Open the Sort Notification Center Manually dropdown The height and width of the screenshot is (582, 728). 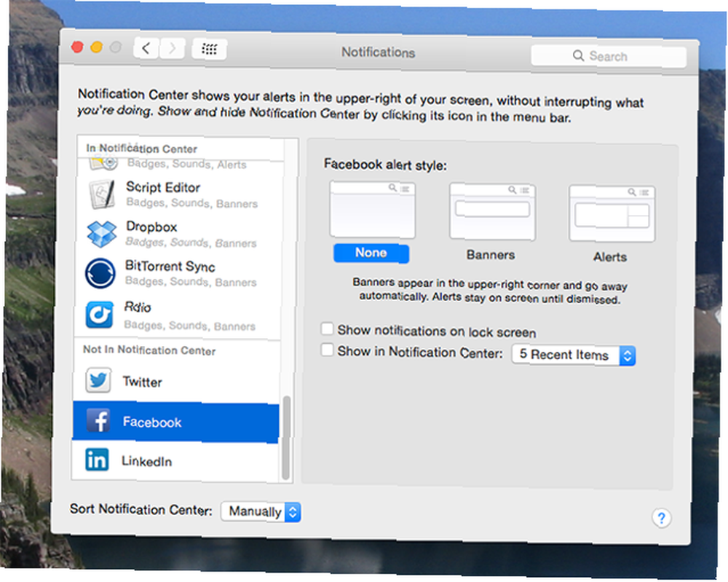click(261, 512)
